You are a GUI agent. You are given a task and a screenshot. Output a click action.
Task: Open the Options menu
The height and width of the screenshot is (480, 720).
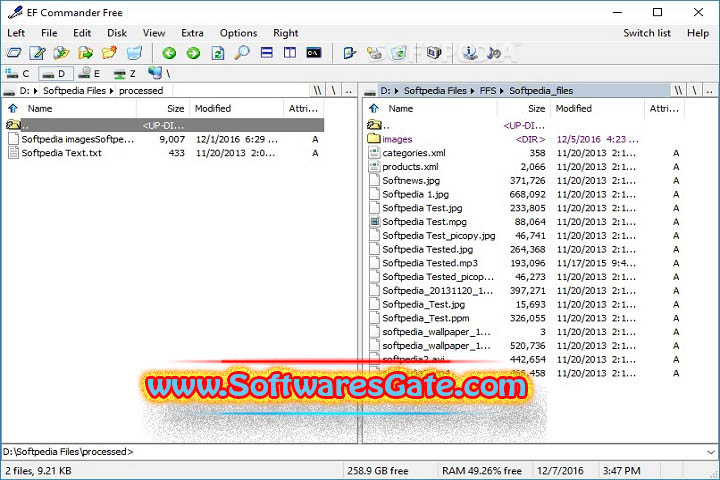238,33
